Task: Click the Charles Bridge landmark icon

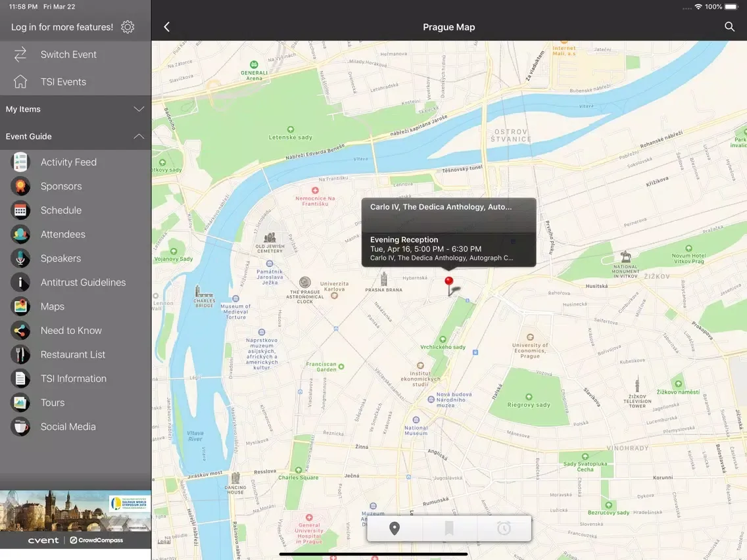Action: tap(204, 291)
